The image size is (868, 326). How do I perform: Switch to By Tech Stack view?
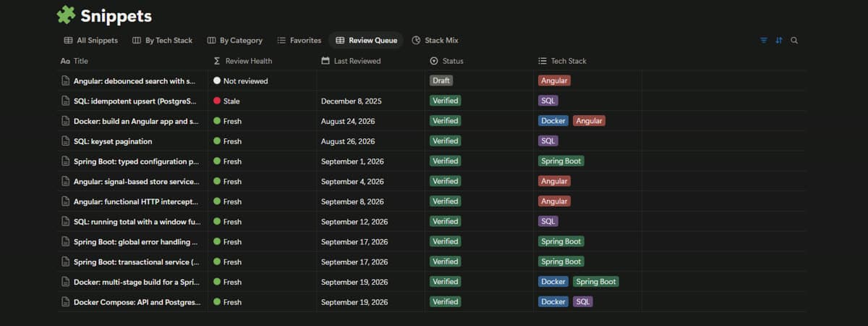point(163,41)
